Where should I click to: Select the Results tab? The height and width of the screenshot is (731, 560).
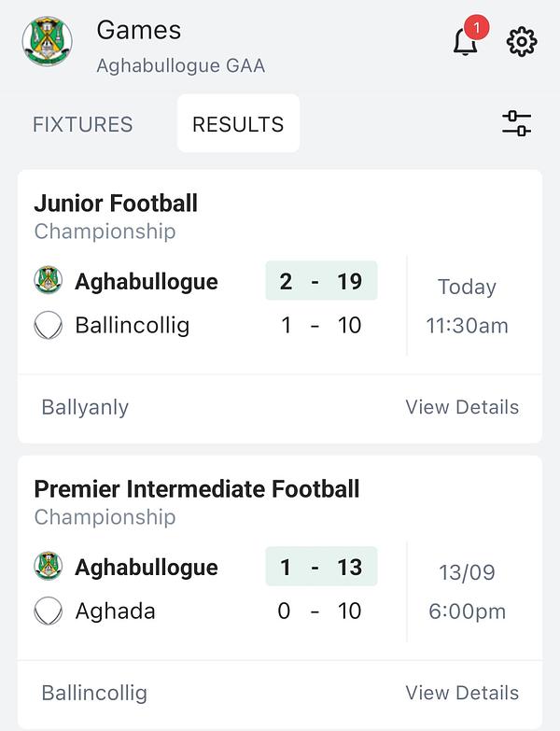coord(238,123)
